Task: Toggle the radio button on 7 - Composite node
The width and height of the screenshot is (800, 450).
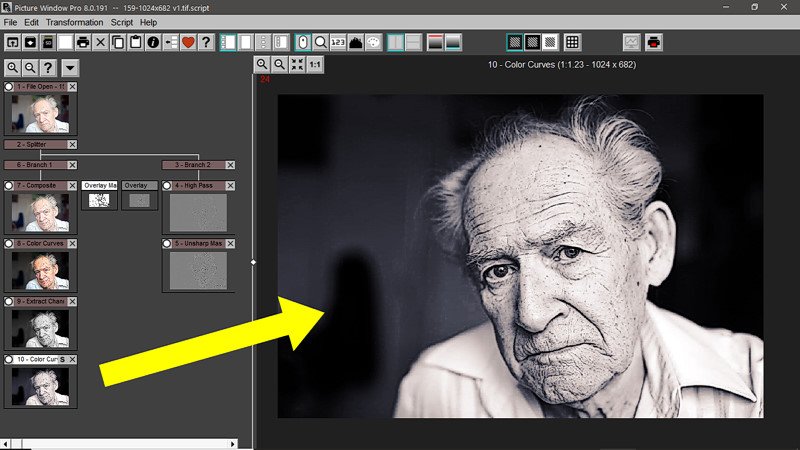Action: [x=9, y=186]
